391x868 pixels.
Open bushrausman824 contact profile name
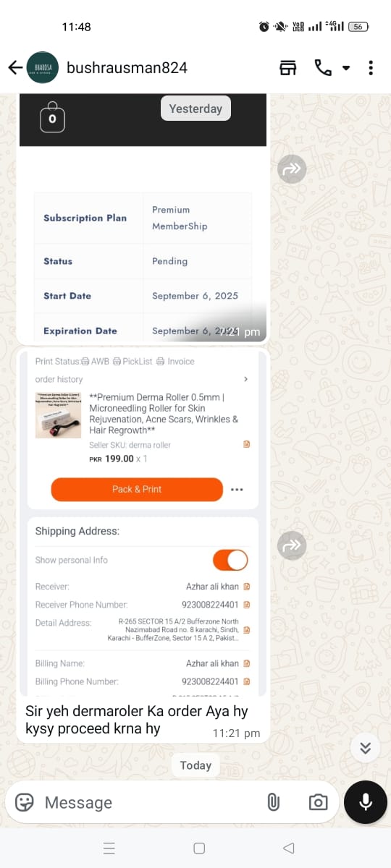(x=127, y=68)
